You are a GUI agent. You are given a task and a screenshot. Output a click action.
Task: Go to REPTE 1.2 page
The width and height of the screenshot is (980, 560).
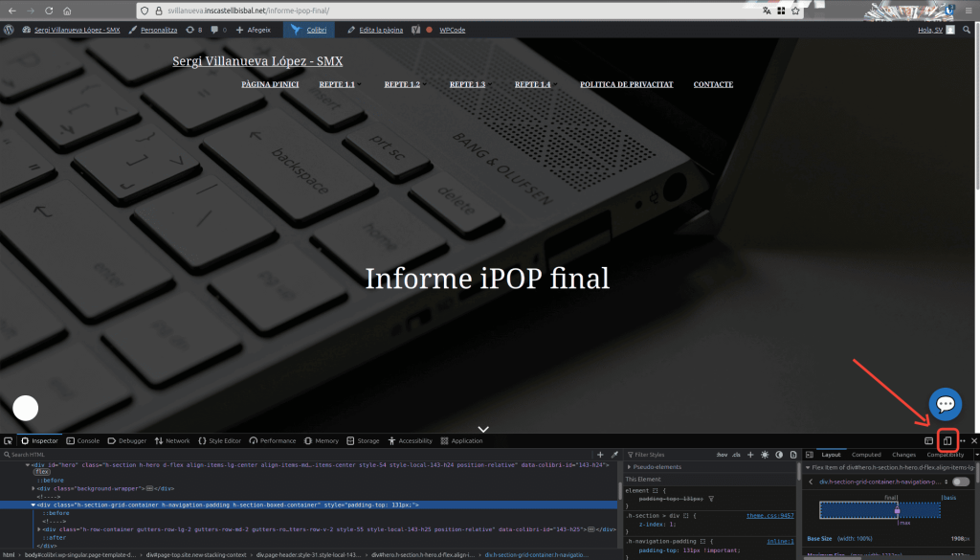(402, 84)
